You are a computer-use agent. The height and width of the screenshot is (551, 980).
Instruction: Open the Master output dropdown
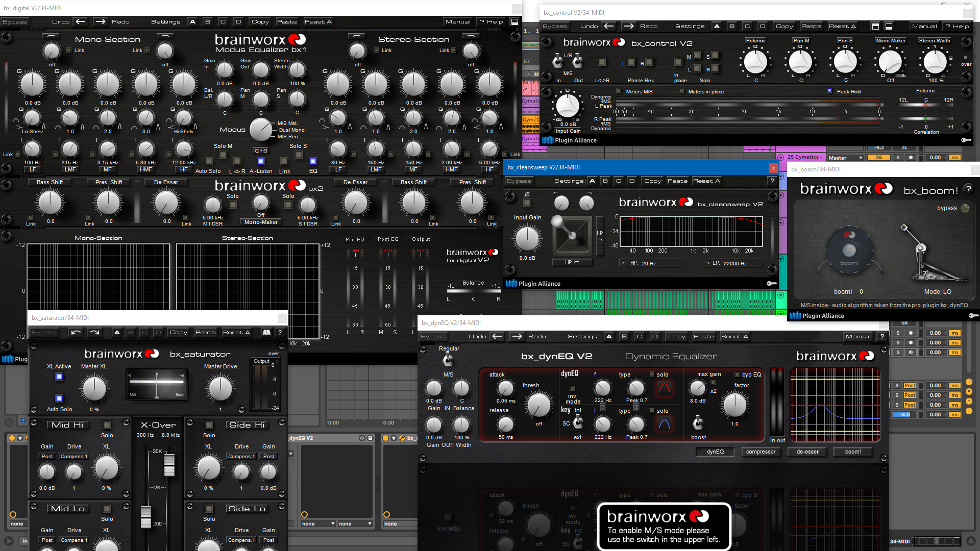click(845, 158)
